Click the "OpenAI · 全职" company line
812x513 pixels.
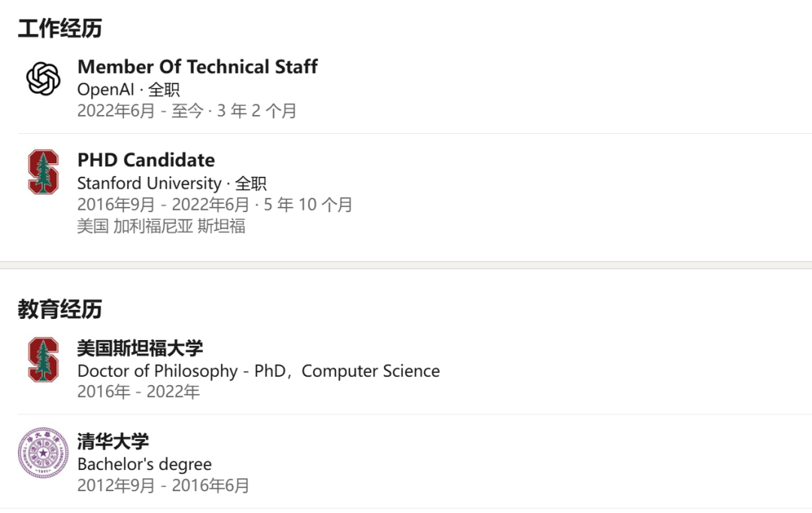pos(129,90)
